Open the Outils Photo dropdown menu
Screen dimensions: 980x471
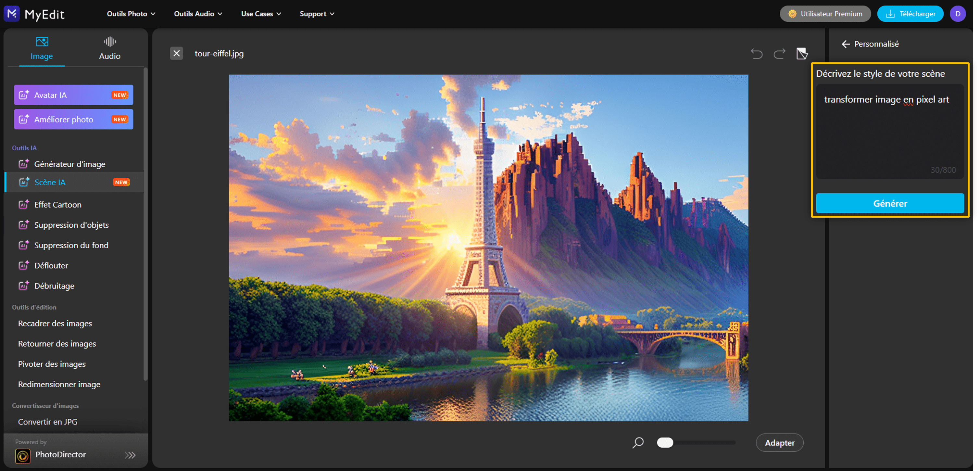131,14
